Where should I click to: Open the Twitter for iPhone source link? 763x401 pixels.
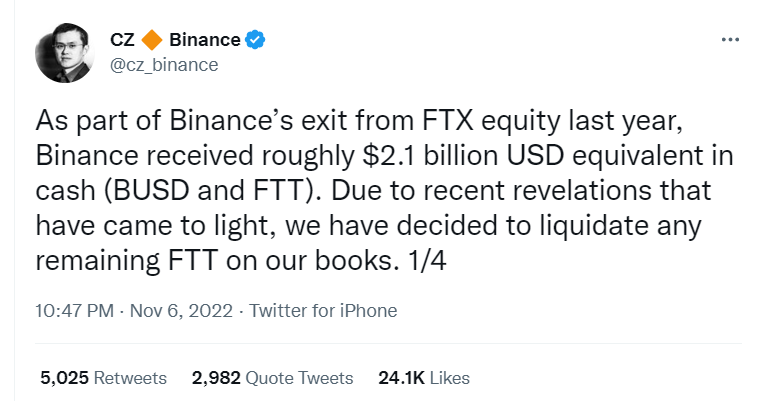323,310
